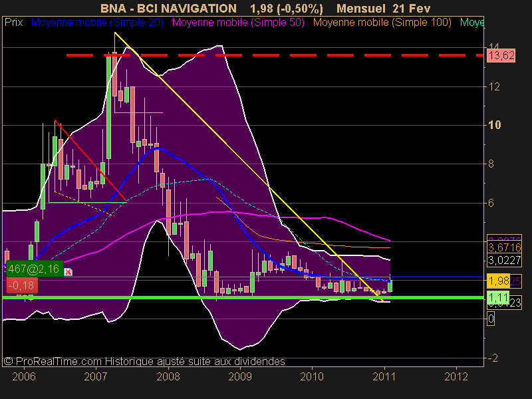The image size is (532, 399).
Task: Select the long yellow descending trendline
Action: 249,167
